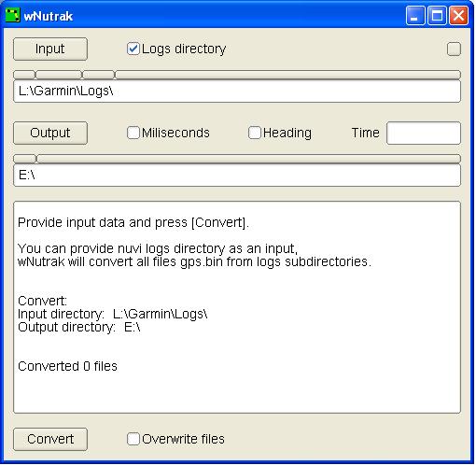Click the Input button

click(x=50, y=49)
